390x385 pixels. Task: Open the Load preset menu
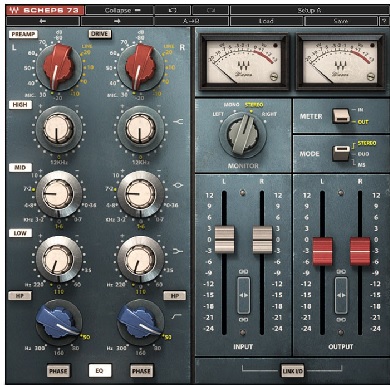tap(266, 21)
